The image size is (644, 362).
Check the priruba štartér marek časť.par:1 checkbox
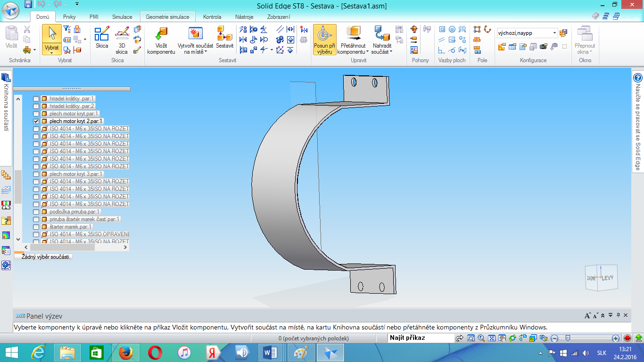pyautogui.click(x=36, y=219)
